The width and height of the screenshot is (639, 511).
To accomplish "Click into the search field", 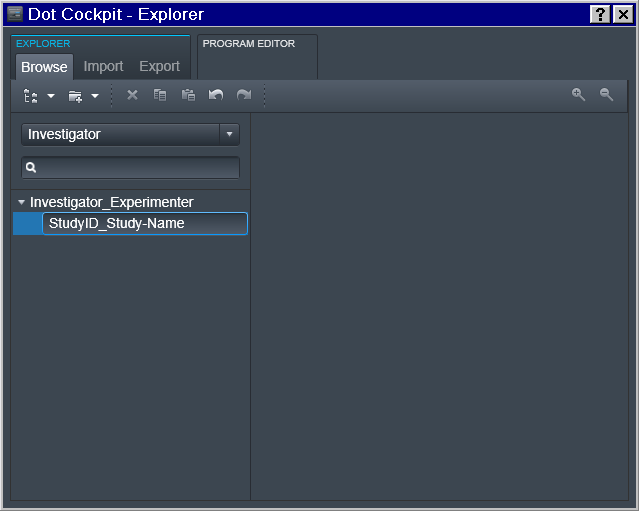I will (x=130, y=167).
